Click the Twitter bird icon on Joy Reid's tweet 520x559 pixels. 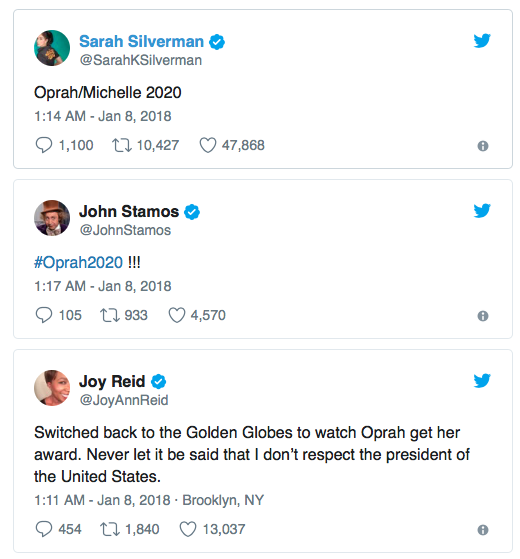pyautogui.click(x=482, y=380)
